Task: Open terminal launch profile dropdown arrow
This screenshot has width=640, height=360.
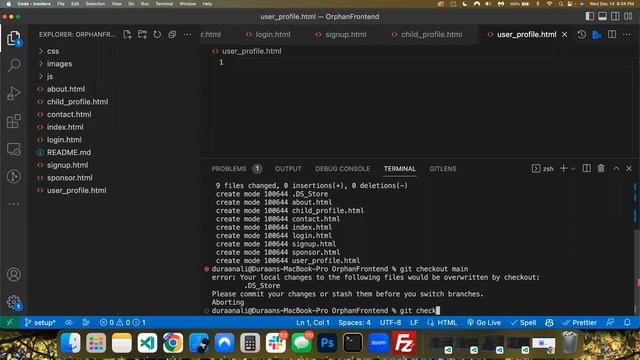Action: pos(573,169)
